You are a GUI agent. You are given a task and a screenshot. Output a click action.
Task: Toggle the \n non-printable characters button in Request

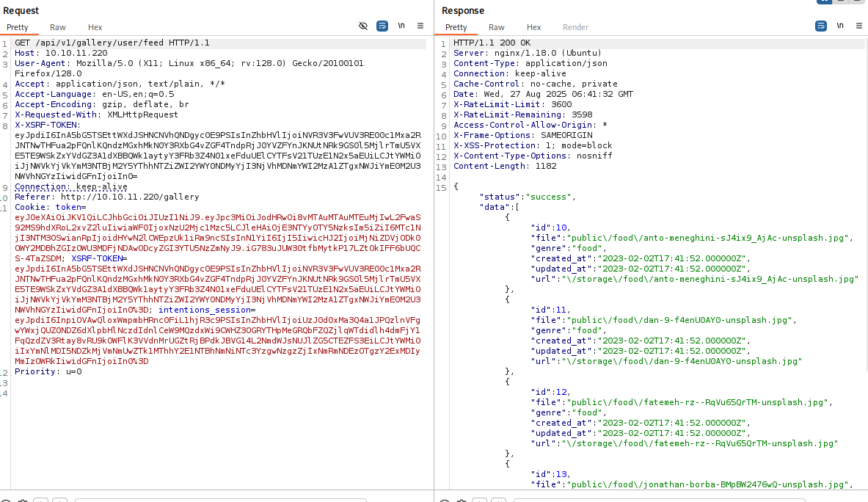point(401,26)
